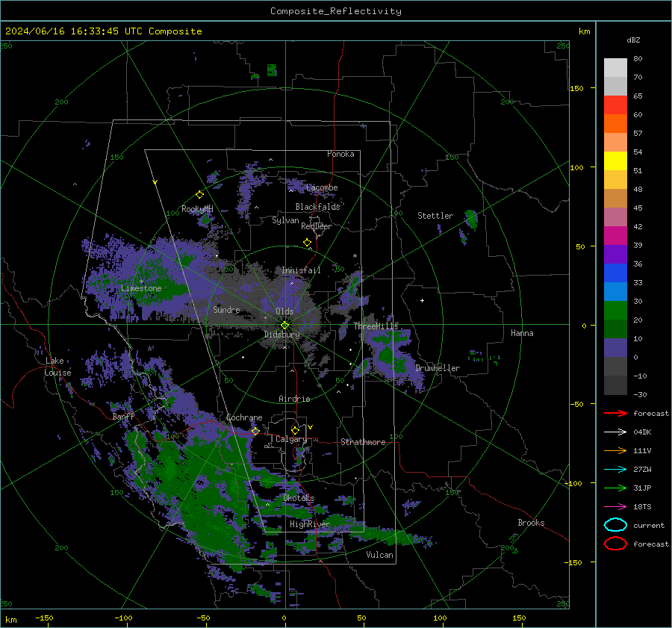Click the Calgary city label

[291, 439]
